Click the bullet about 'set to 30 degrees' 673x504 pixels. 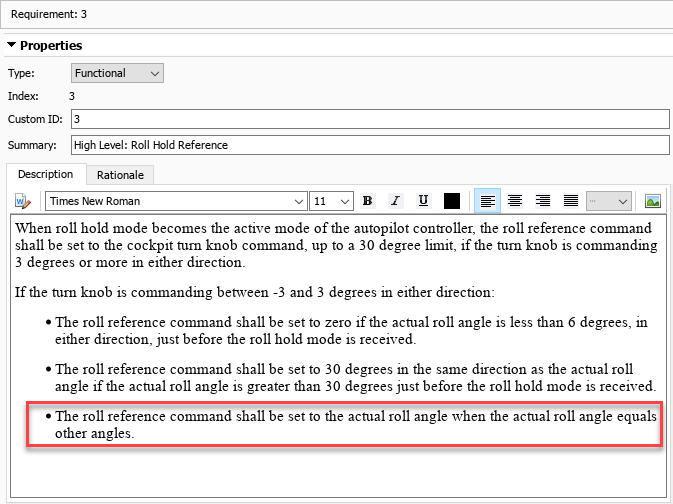click(x=351, y=378)
